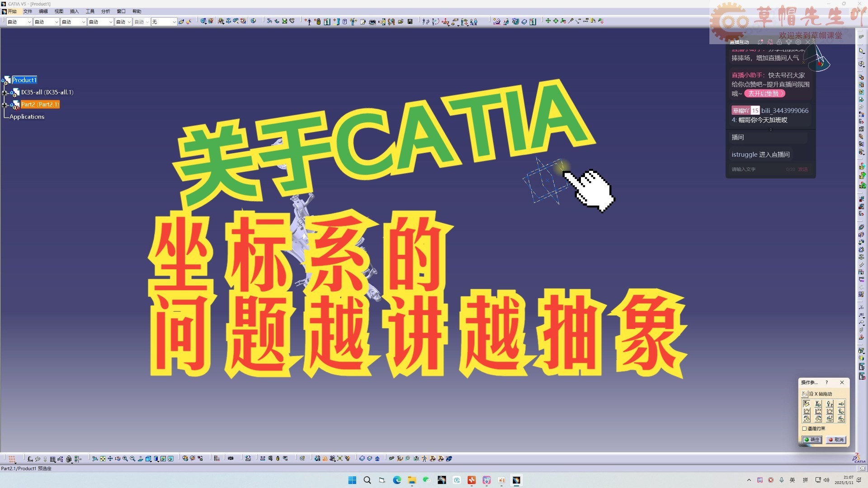The image size is (868, 488).
Task: Click the 去开启集赞 pill button
Action: click(x=764, y=94)
